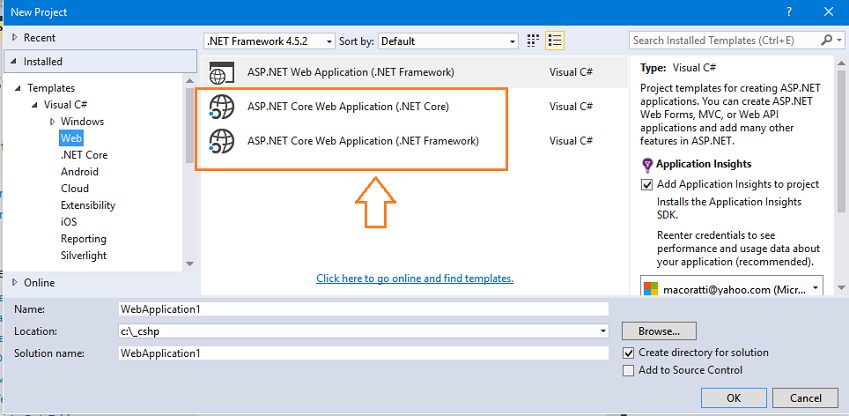Screen dimensions: 849x416
Task: Select the .NET Core template category
Action: [84, 155]
